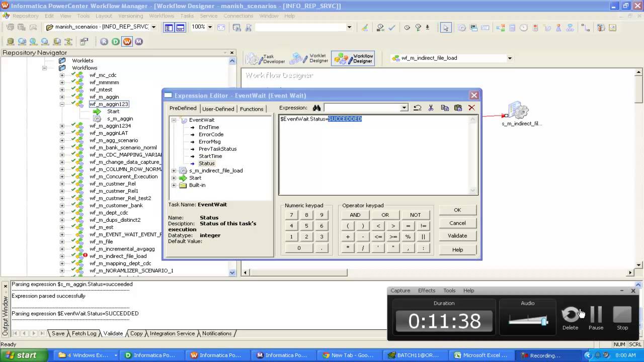
Task: Cut expression text with the scissors icon
Action: point(431,108)
